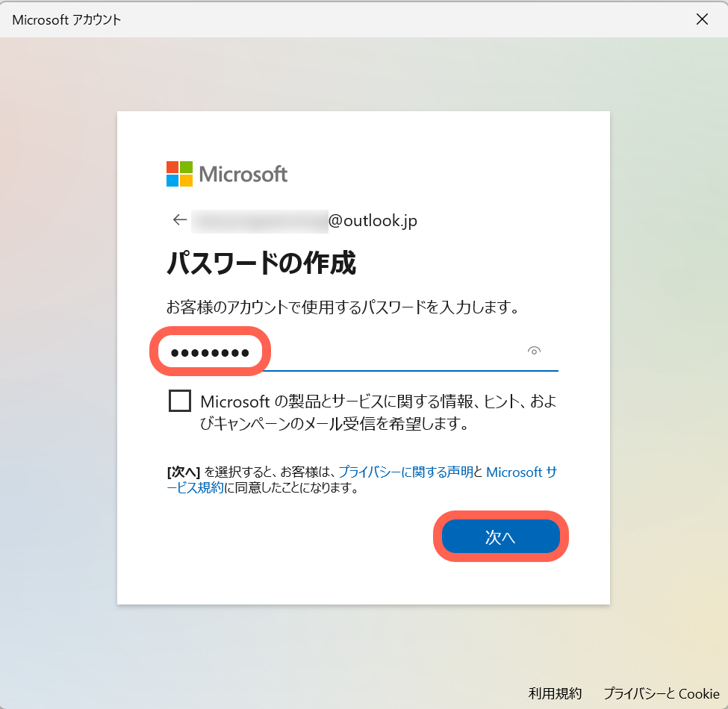This screenshot has height=709, width=728.
Task: Open the 利用規約 footer link
Action: click(555, 693)
